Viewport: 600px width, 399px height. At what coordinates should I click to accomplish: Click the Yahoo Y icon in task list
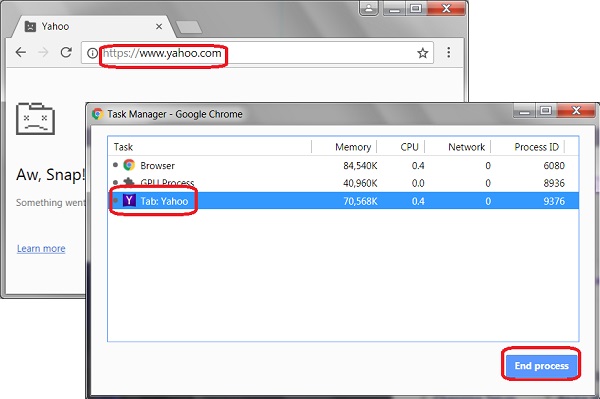click(129, 200)
